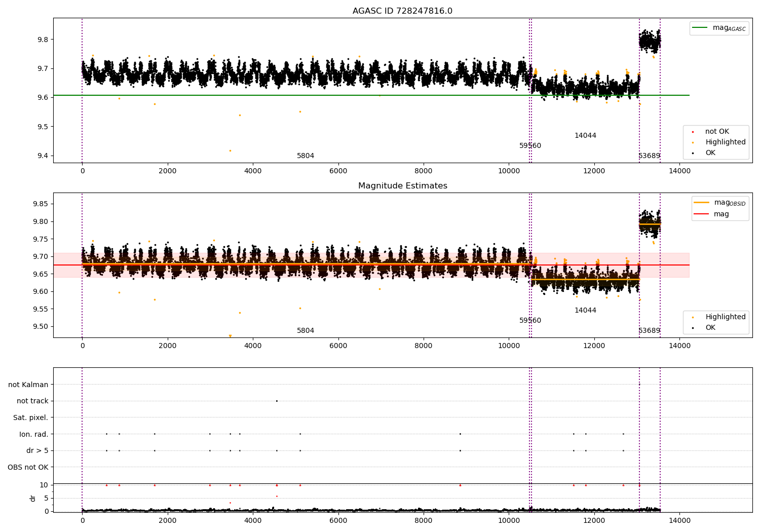The height and width of the screenshot is (532, 760).
Task: Click the lone data point on 'not track' row
Action: click(277, 401)
